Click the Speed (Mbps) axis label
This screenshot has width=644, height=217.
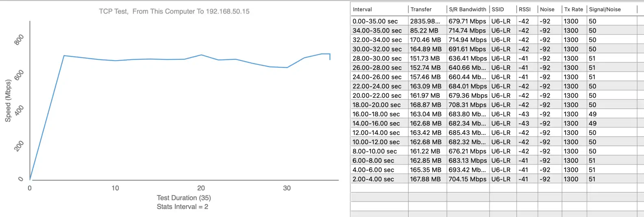pyautogui.click(x=8, y=101)
